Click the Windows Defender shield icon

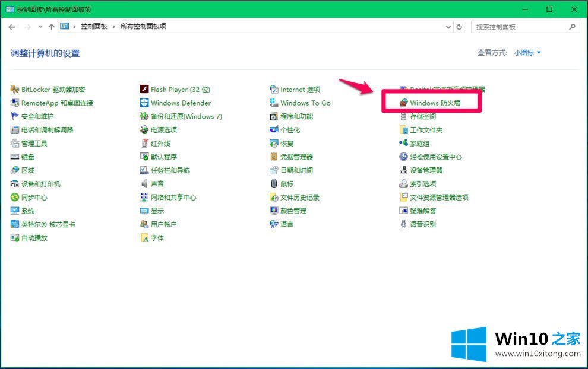144,103
